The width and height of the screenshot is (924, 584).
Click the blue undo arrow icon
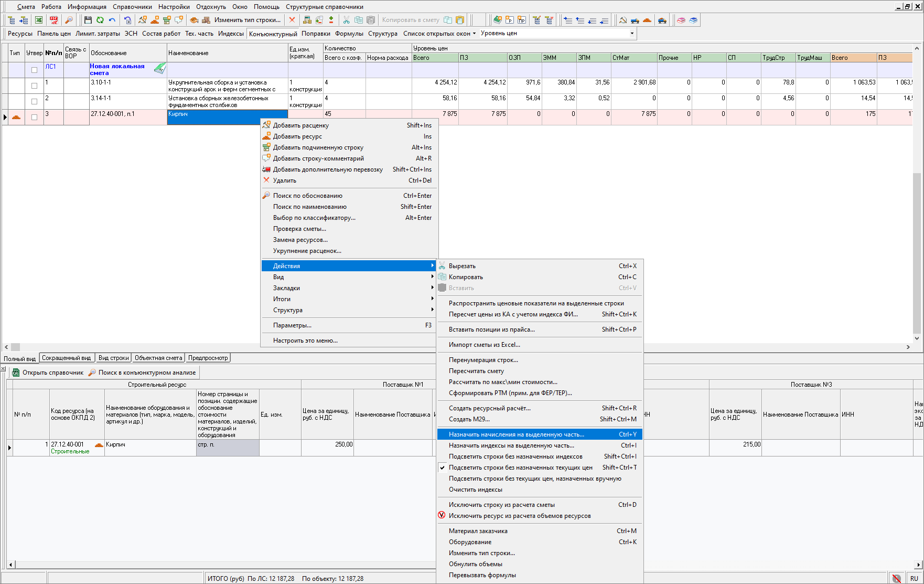[112, 20]
